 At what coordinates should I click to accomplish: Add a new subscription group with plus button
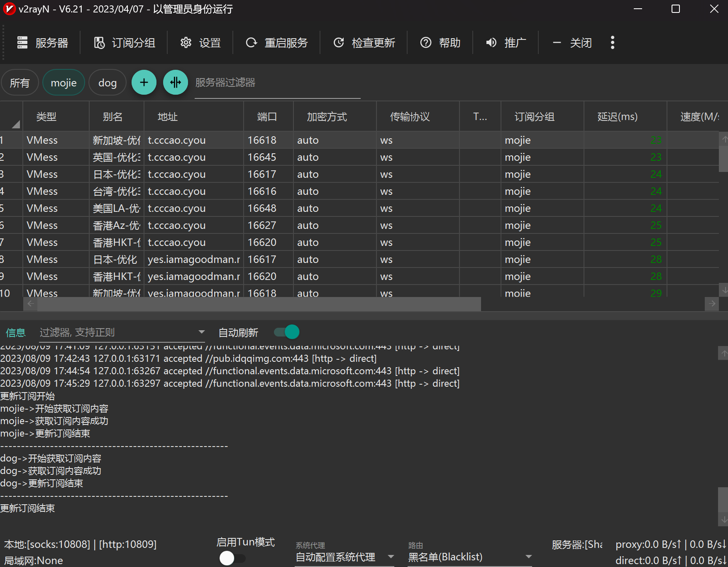pyautogui.click(x=144, y=83)
